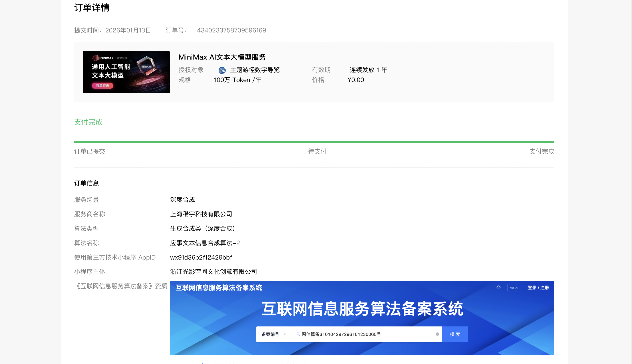The width and height of the screenshot is (632, 364).
Task: Click the green payment progress bar
Action: [x=314, y=142]
